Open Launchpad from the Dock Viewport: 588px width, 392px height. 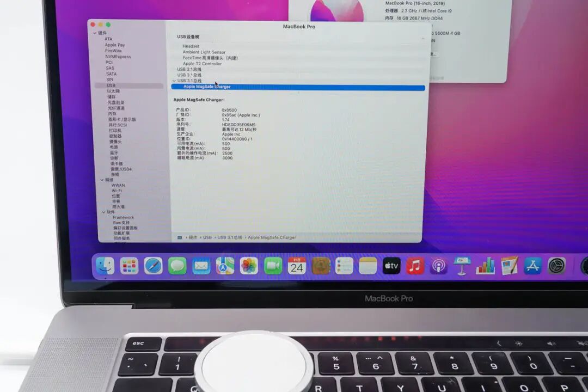click(130, 266)
